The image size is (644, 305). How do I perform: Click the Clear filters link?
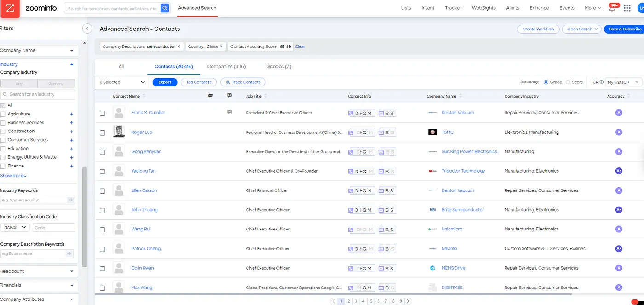point(300,46)
